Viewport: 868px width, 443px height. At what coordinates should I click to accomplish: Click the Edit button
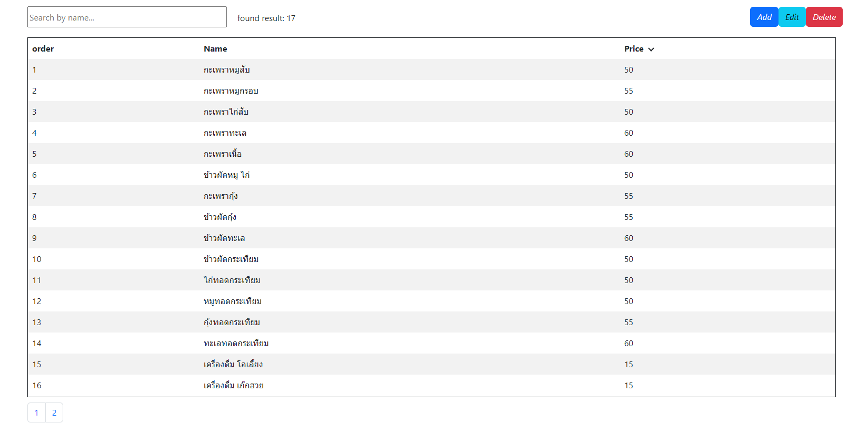792,17
